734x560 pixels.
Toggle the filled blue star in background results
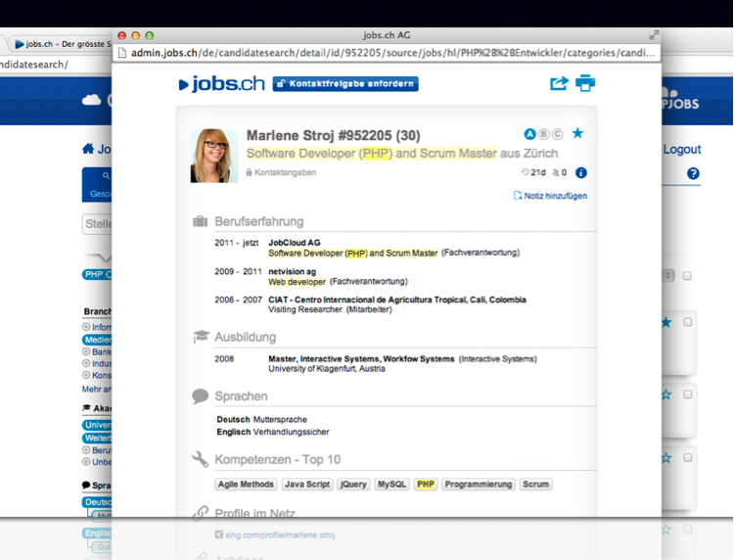666,323
